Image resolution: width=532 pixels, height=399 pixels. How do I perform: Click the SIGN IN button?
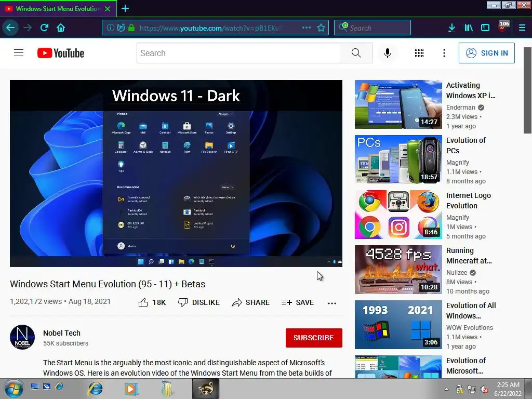point(486,53)
